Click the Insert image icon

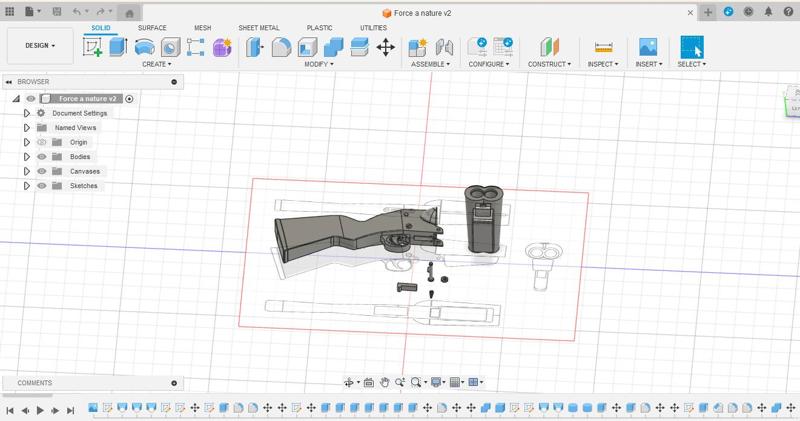coord(648,47)
